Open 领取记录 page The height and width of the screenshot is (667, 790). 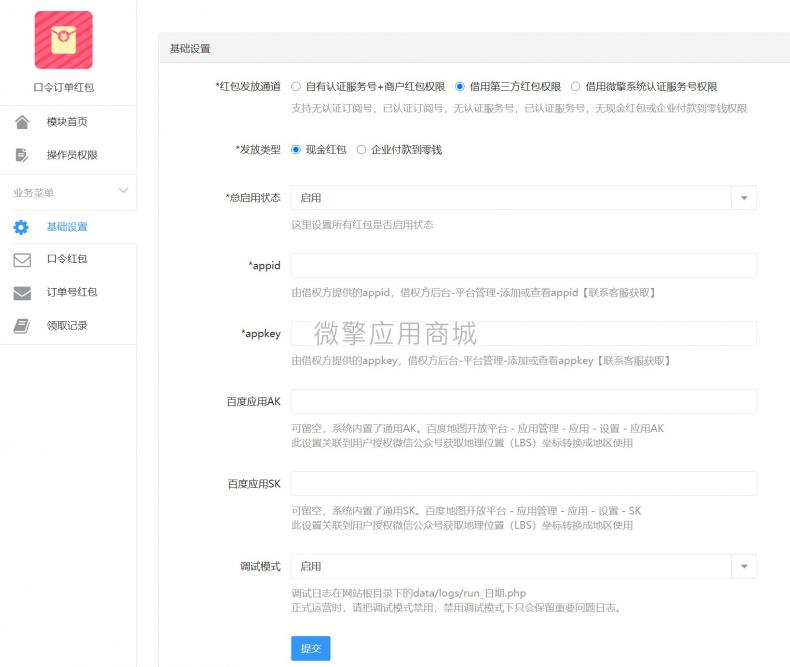click(x=68, y=326)
